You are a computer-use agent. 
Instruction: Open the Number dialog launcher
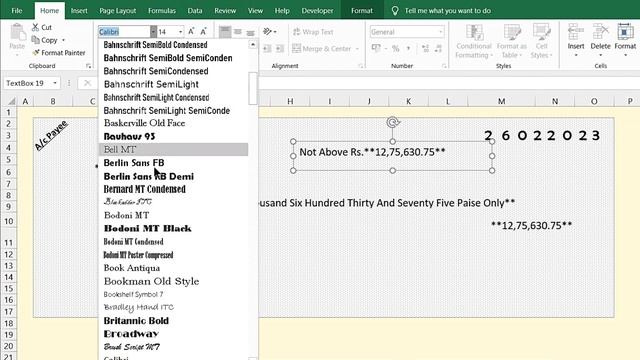click(444, 66)
